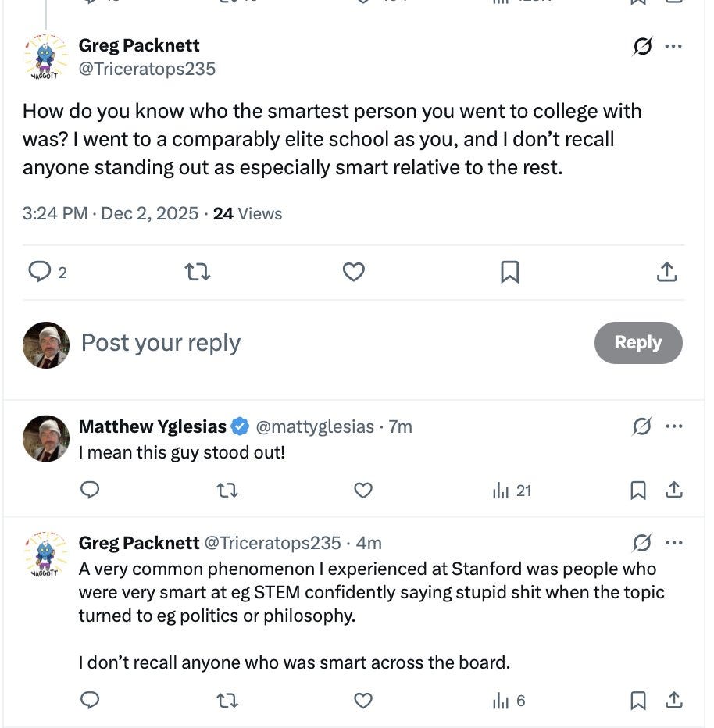Share Greg Packnett's Stanford reply
The width and height of the screenshot is (714, 728).
(x=674, y=701)
